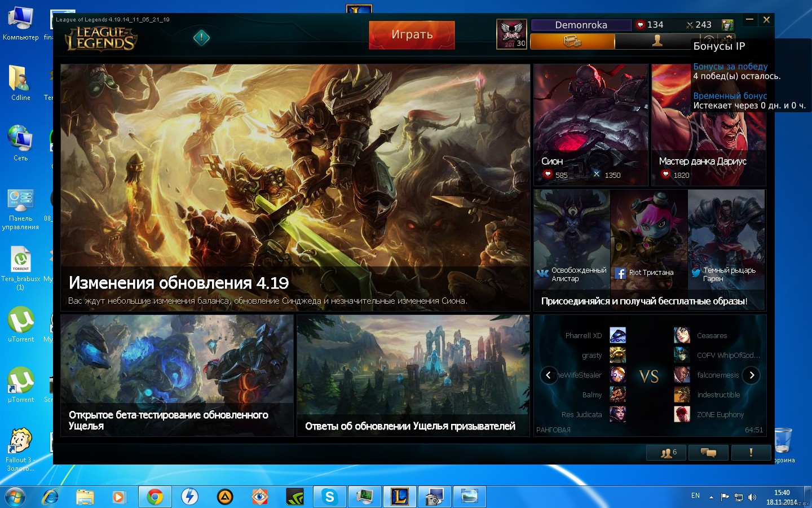This screenshot has width=812, height=508.
Task: Open Изменения обновления 4.19 news banner
Action: [x=295, y=187]
